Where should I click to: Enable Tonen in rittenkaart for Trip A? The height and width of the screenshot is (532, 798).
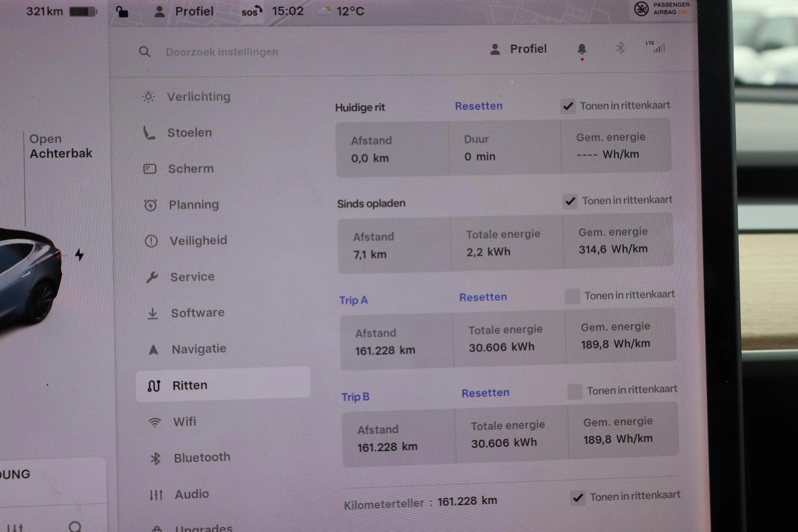coord(572,296)
